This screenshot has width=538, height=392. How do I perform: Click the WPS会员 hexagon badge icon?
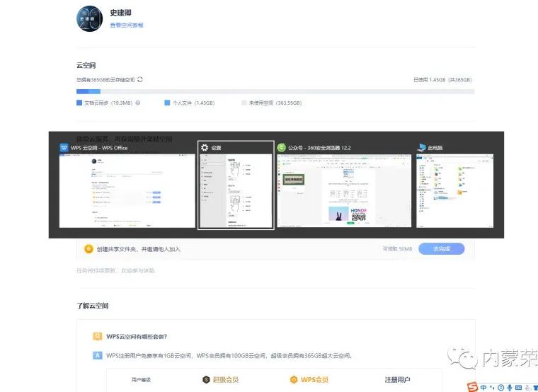294,380
